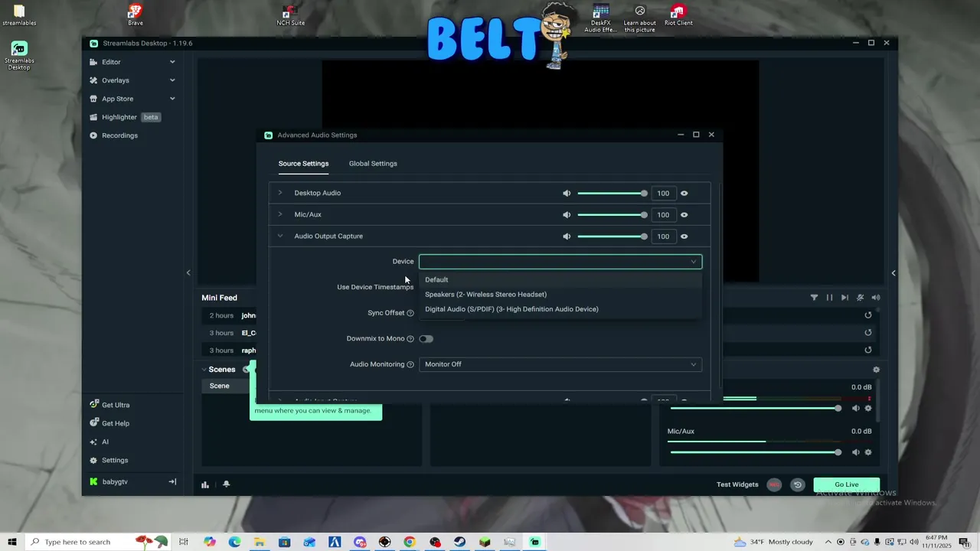
Task: Select Digital Audio (S/PDIF) device option
Action: pos(560,309)
